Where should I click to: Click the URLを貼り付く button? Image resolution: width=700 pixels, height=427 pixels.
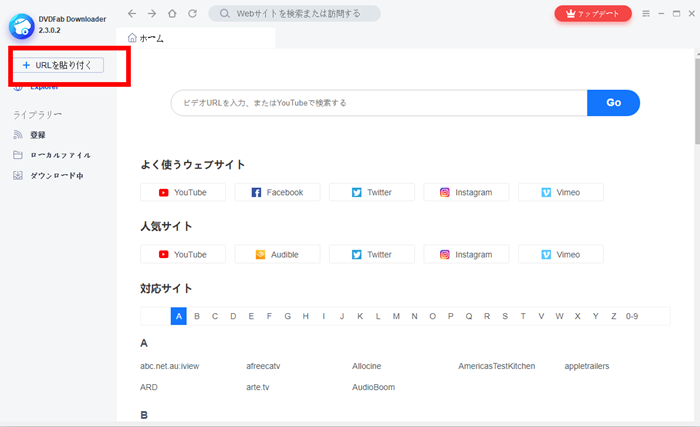58,65
